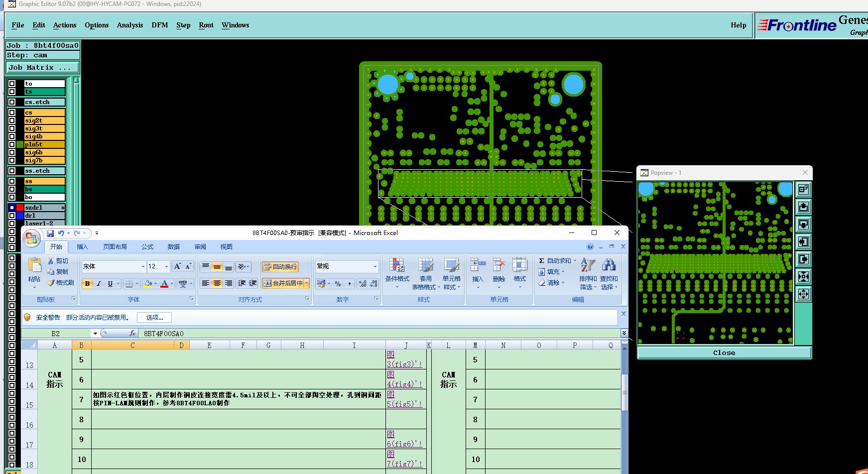
Task: Click the percent style icon
Action: (x=338, y=284)
